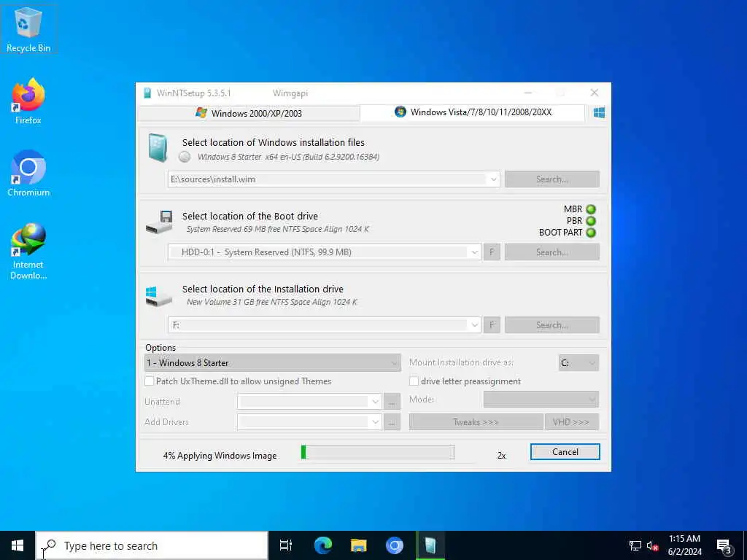This screenshot has width=747, height=560.
Task: Open the Mode dropdown
Action: 541,399
